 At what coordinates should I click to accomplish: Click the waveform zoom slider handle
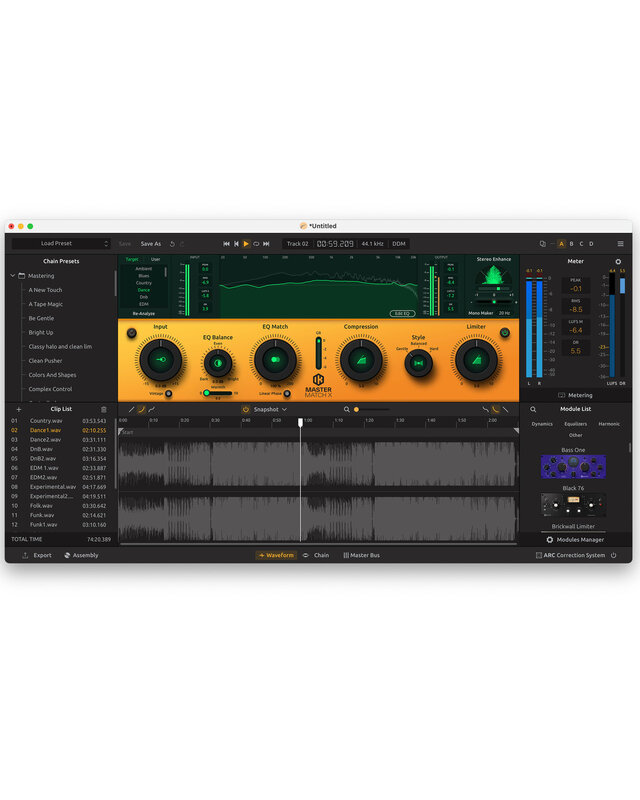point(356,409)
